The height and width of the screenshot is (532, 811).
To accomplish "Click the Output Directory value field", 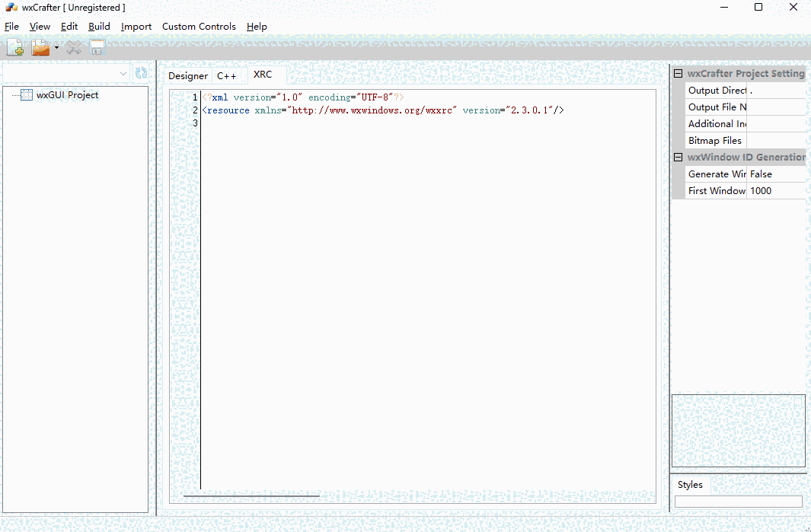I will click(775, 91).
